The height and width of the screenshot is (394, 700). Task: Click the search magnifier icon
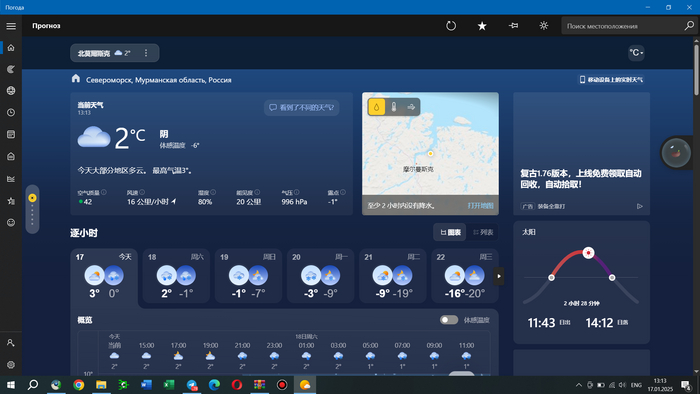pyautogui.click(x=689, y=26)
